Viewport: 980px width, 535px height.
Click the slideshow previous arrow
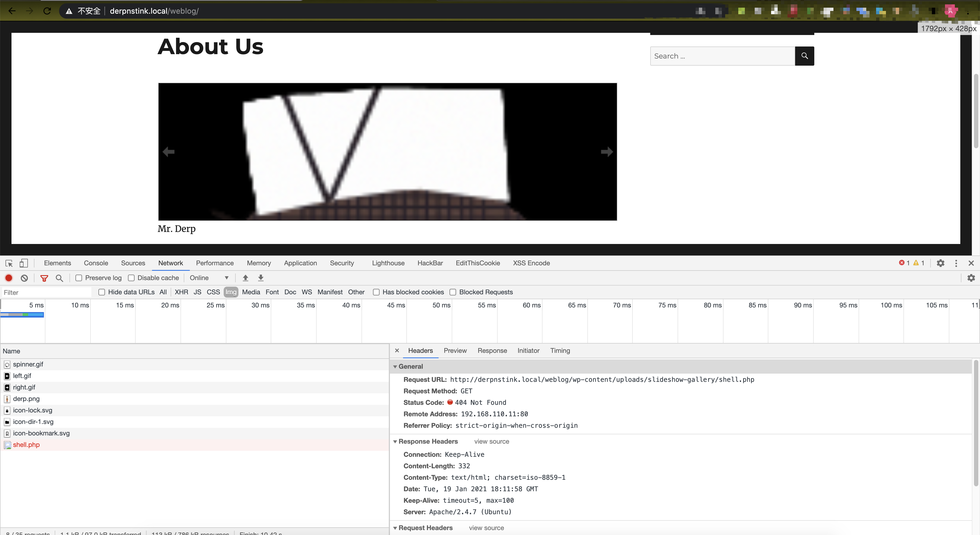(x=168, y=152)
